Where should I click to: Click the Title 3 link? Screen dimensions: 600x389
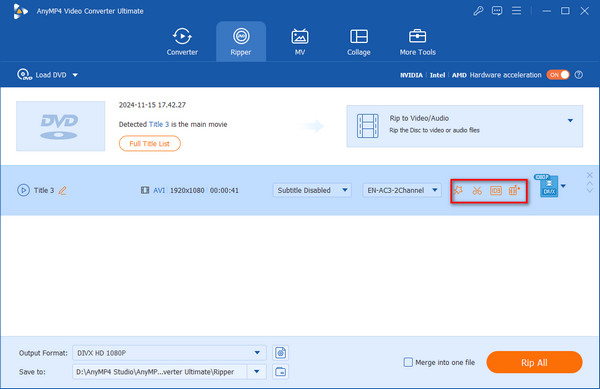click(x=159, y=124)
